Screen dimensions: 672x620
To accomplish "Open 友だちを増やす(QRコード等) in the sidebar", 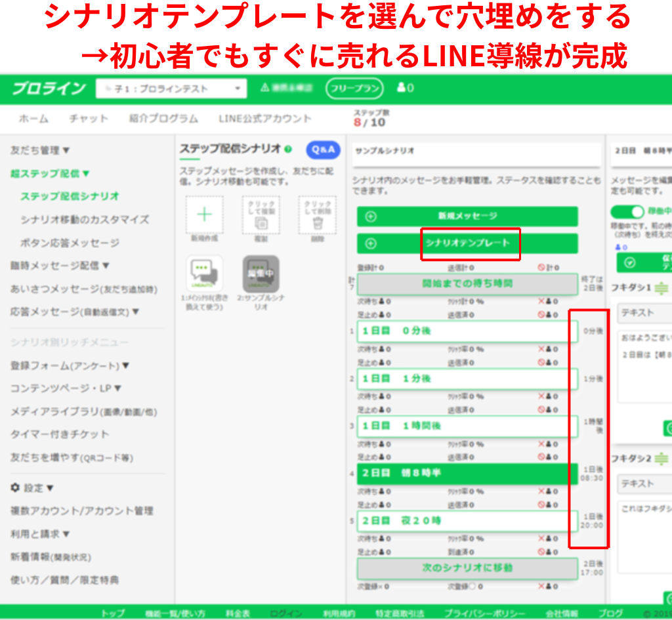I will pos(72,457).
